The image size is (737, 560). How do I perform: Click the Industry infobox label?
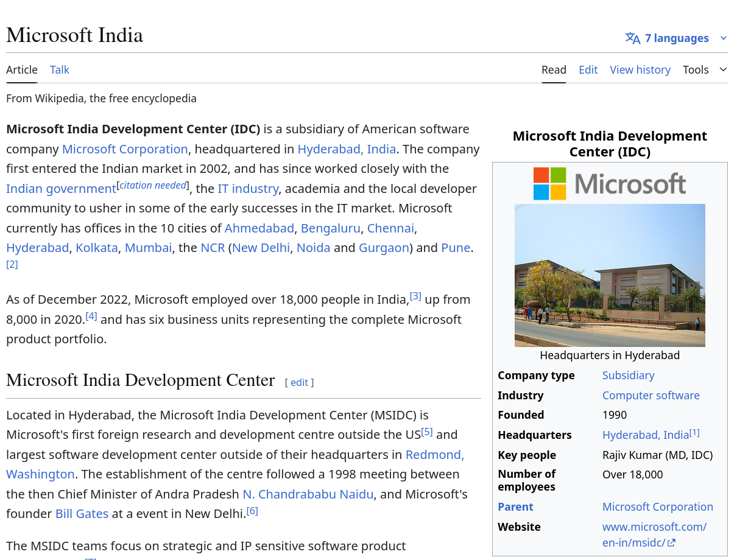coord(520,396)
